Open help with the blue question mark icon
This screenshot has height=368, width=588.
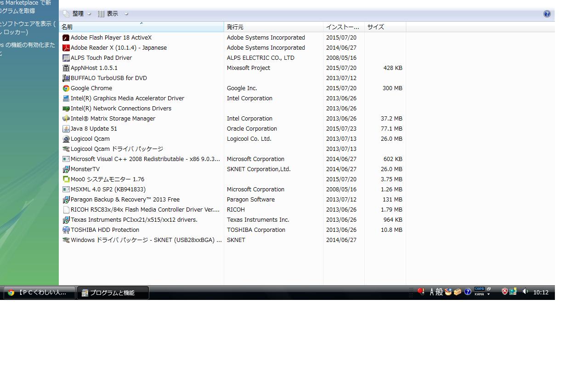point(547,14)
